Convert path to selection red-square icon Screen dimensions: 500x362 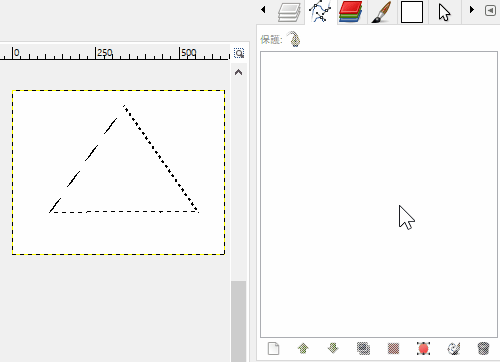coord(393,349)
